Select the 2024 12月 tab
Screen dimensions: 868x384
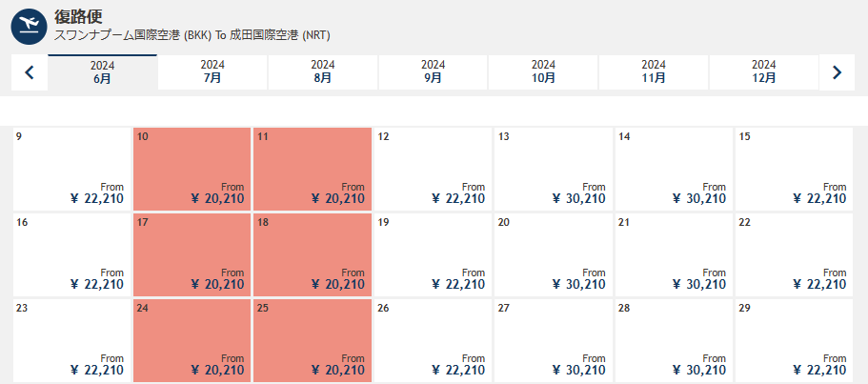tap(764, 72)
